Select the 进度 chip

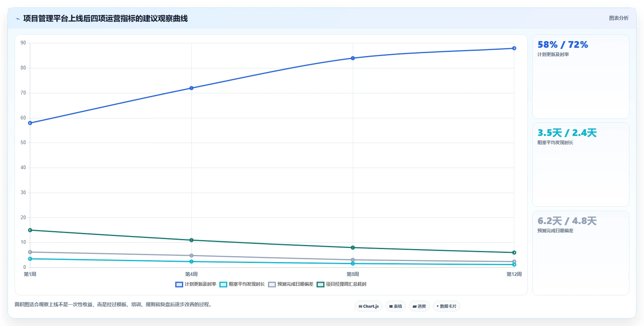pyautogui.click(x=419, y=306)
